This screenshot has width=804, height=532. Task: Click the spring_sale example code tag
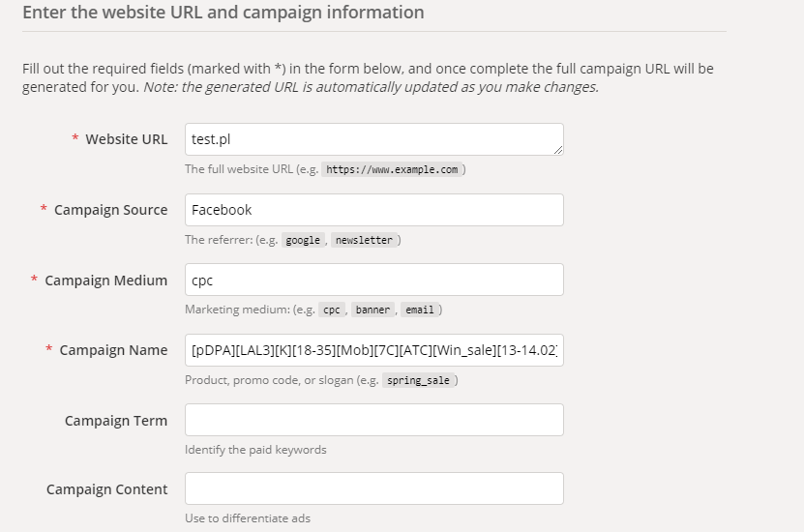[x=418, y=380]
